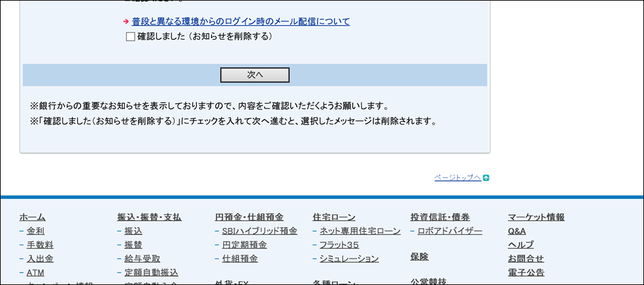
Task: Open the 給与受取 footer link
Action: (x=143, y=259)
